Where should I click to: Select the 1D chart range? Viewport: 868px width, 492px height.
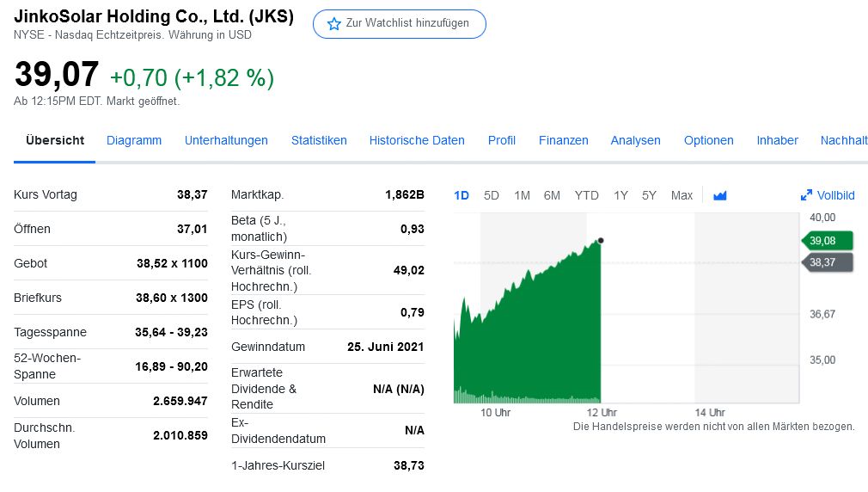pos(462,195)
